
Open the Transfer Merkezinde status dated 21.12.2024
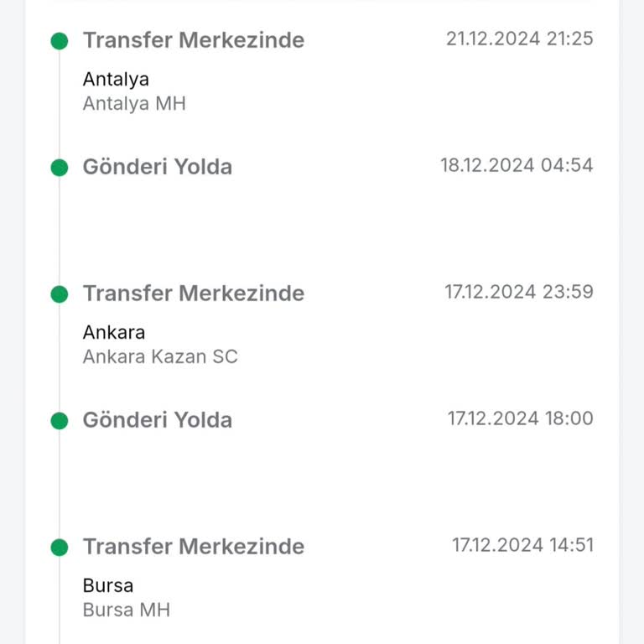point(193,40)
